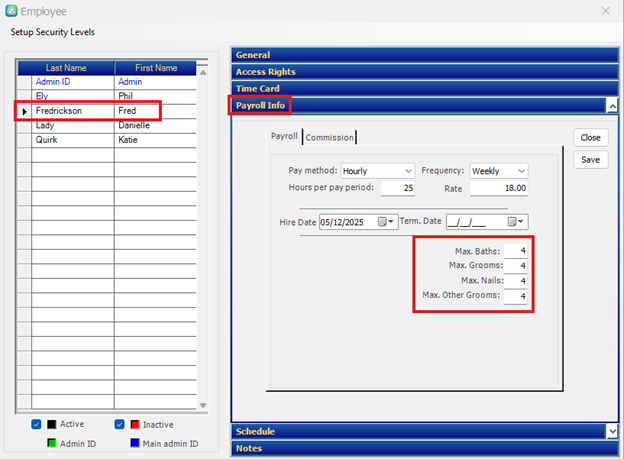This screenshot has width=624, height=459.
Task: Toggle the Inactive employees checkbox
Action: (120, 423)
